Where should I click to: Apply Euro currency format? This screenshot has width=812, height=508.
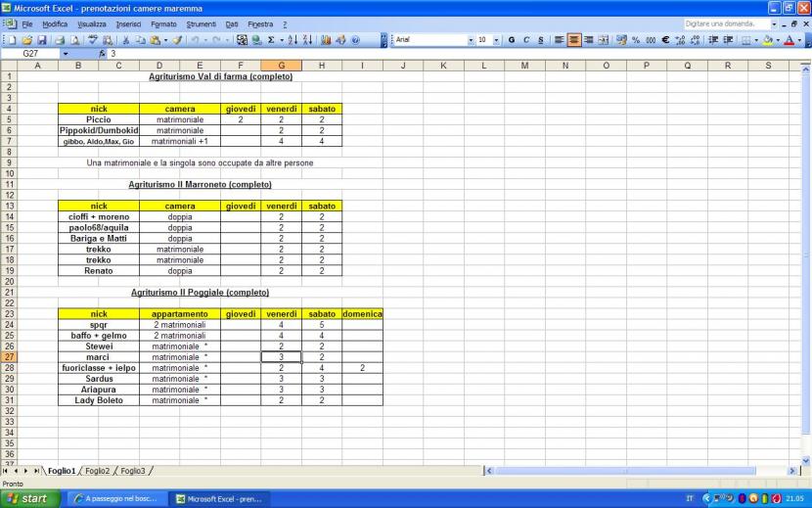[x=666, y=40]
